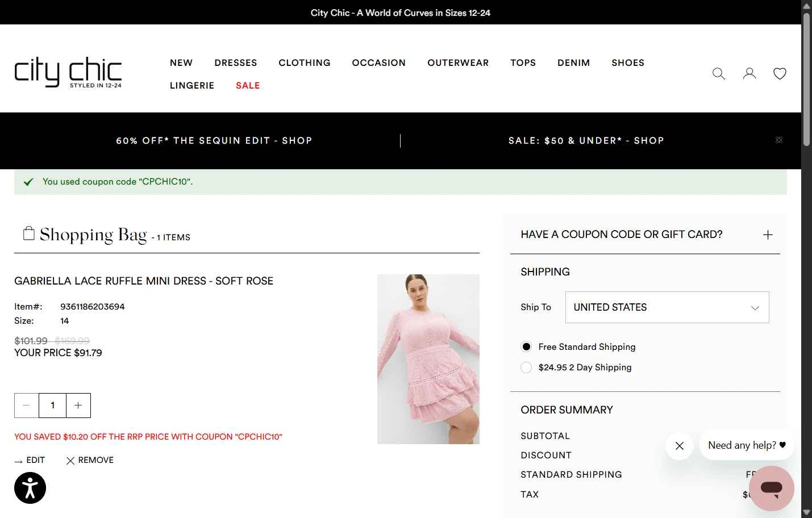
Task: Click the City Chic logo
Action: [x=68, y=72]
